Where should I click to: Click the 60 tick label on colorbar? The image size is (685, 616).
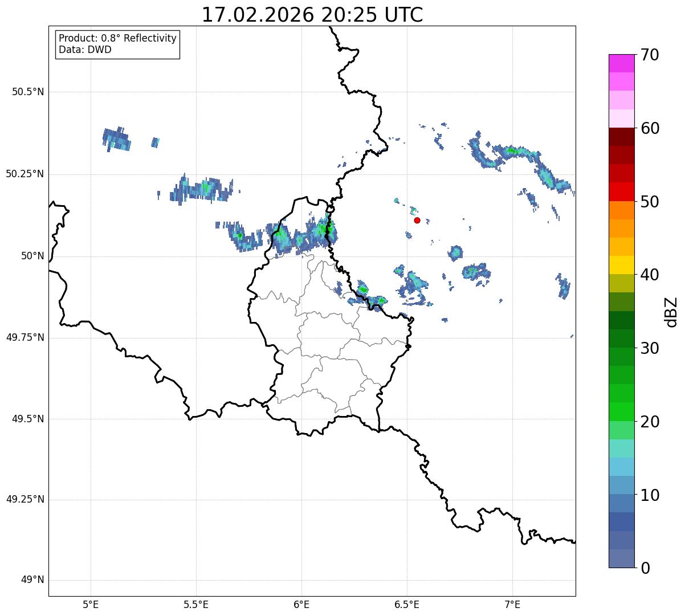pos(650,128)
